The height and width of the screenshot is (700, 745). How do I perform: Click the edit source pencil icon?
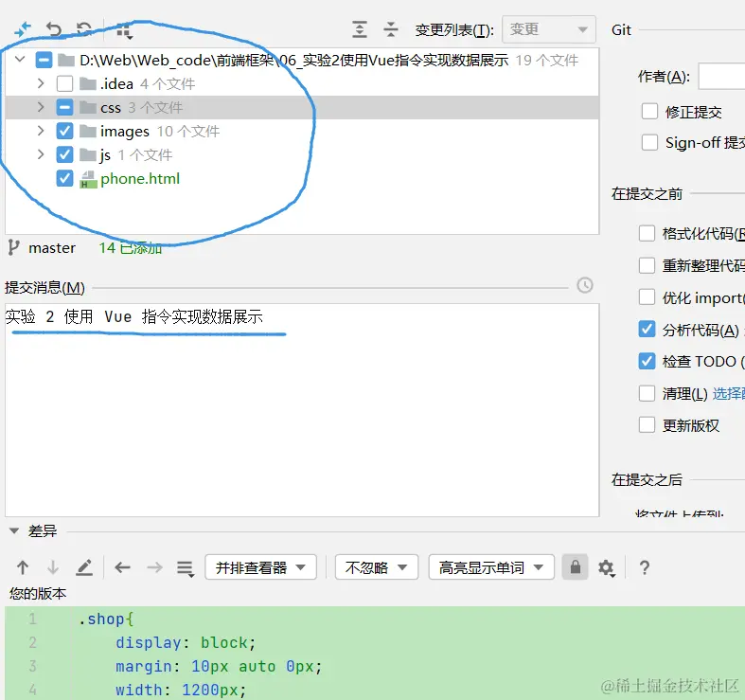[84, 567]
